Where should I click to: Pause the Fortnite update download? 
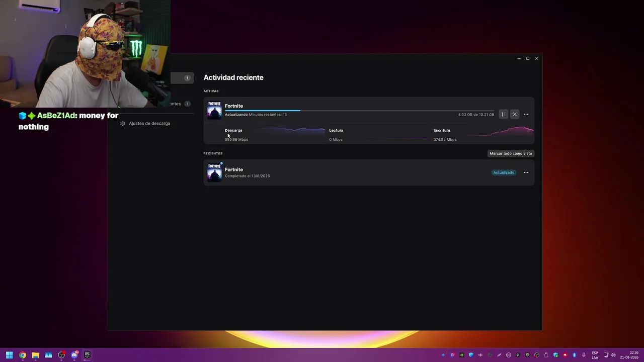coord(503,114)
